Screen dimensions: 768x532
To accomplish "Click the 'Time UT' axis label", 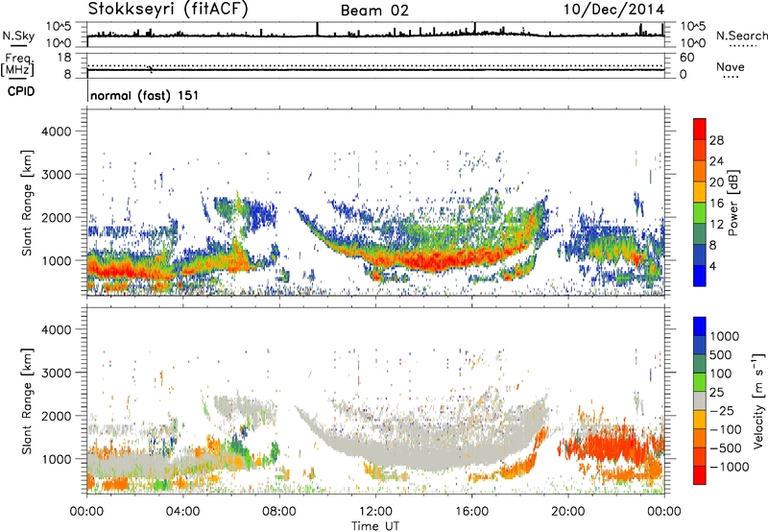I will point(375,526).
